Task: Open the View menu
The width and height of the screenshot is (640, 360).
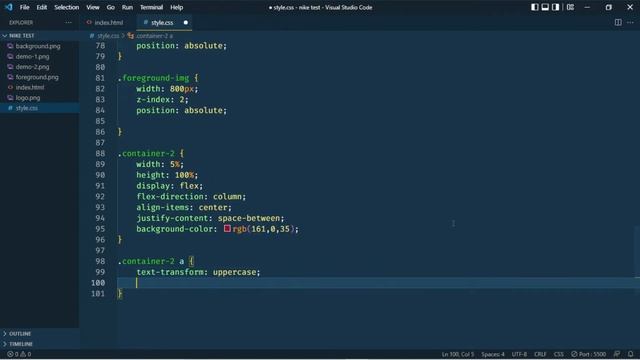Action: coord(93,7)
